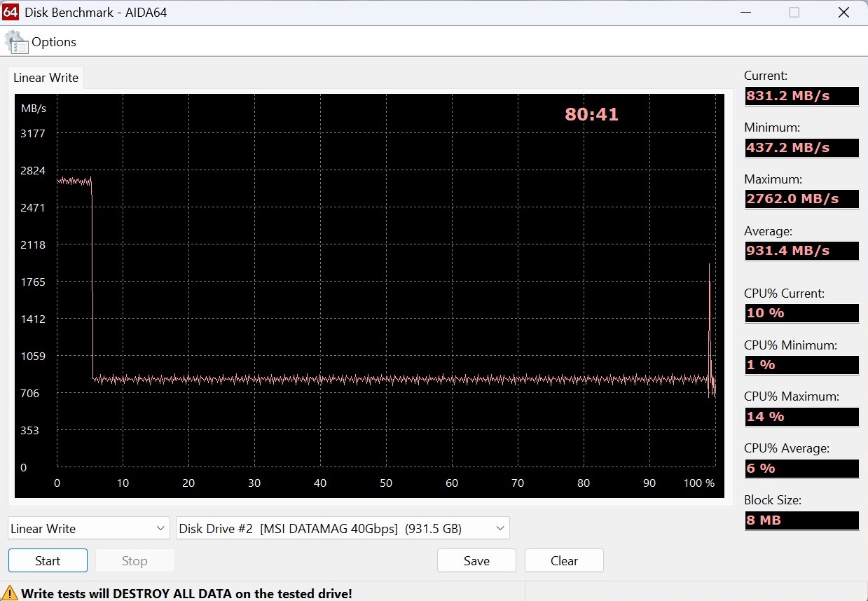
Task: Click the CPU% Maximum value 14 %
Action: [801, 417]
